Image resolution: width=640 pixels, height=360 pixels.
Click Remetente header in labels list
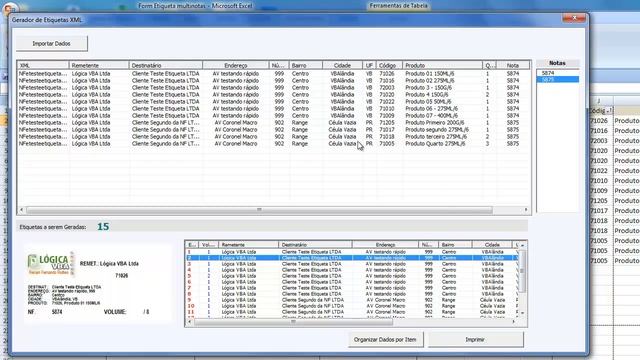249,245
